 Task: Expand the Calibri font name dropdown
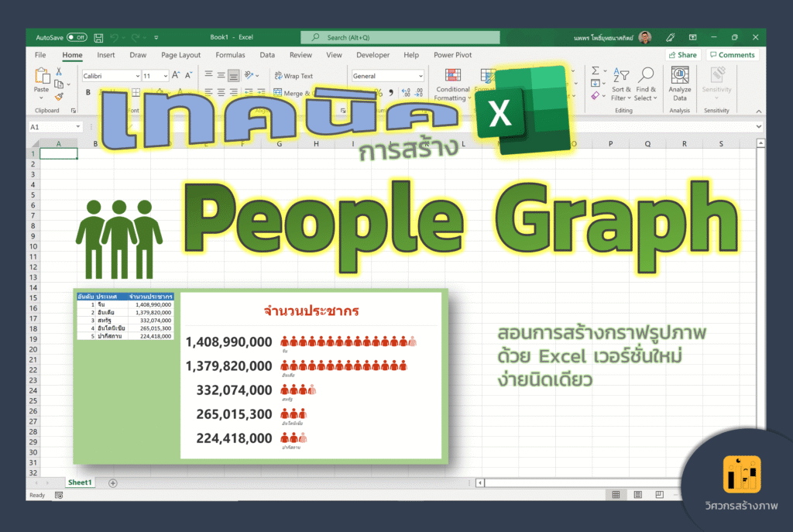coord(138,76)
